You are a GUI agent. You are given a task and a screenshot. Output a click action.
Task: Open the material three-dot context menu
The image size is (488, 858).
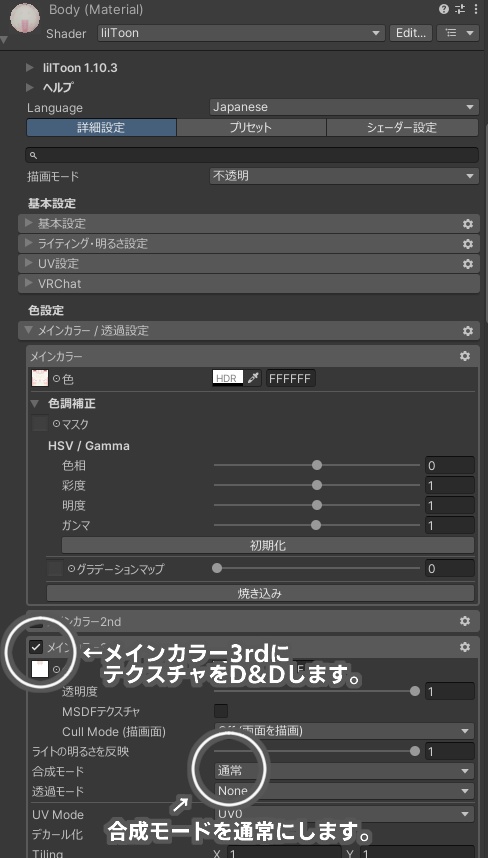[474, 9]
